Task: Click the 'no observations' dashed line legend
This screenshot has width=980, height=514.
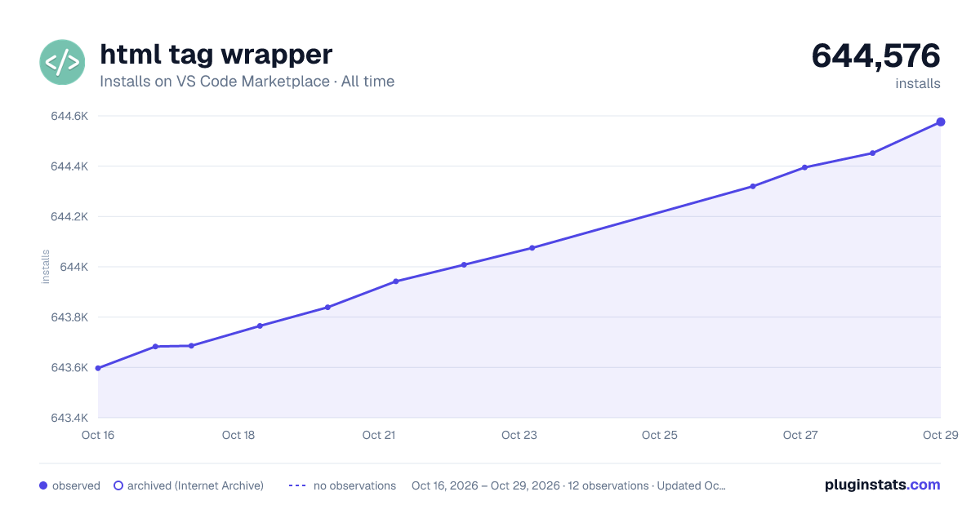Action: (x=297, y=485)
